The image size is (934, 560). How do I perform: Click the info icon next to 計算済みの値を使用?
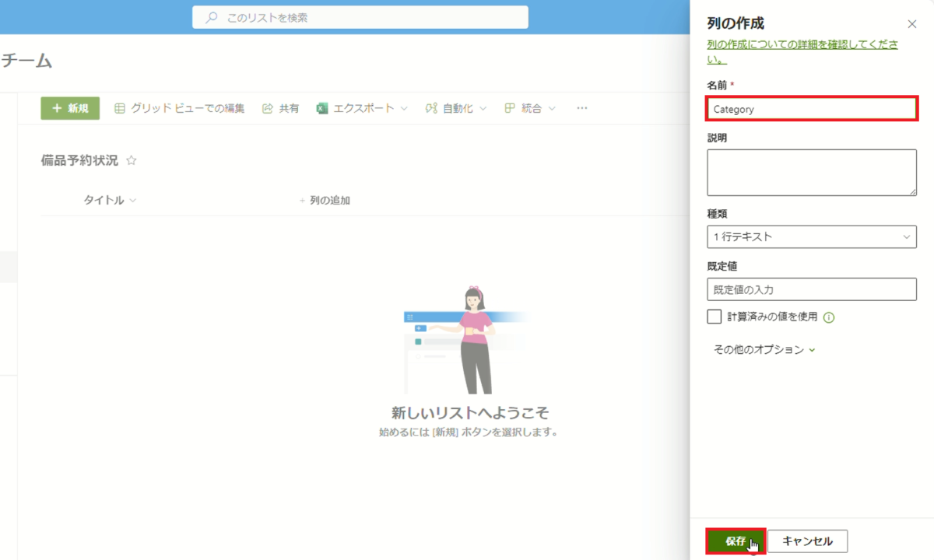pyautogui.click(x=830, y=317)
